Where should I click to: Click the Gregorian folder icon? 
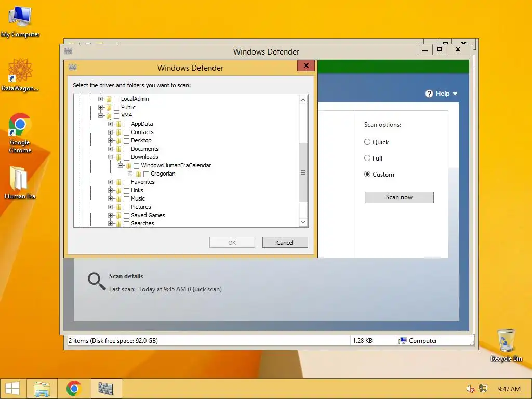[x=138, y=174]
